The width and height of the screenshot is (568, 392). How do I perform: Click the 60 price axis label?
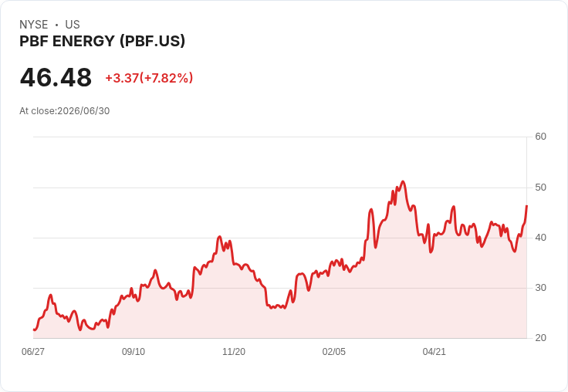(x=540, y=137)
